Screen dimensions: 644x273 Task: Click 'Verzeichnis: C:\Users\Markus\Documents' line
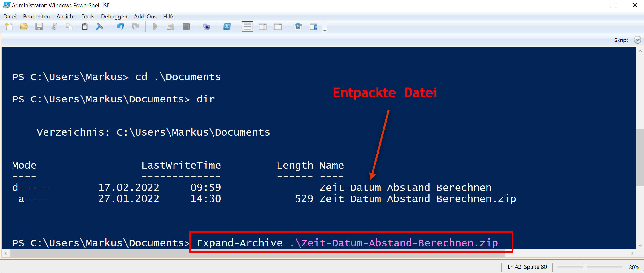(153, 132)
